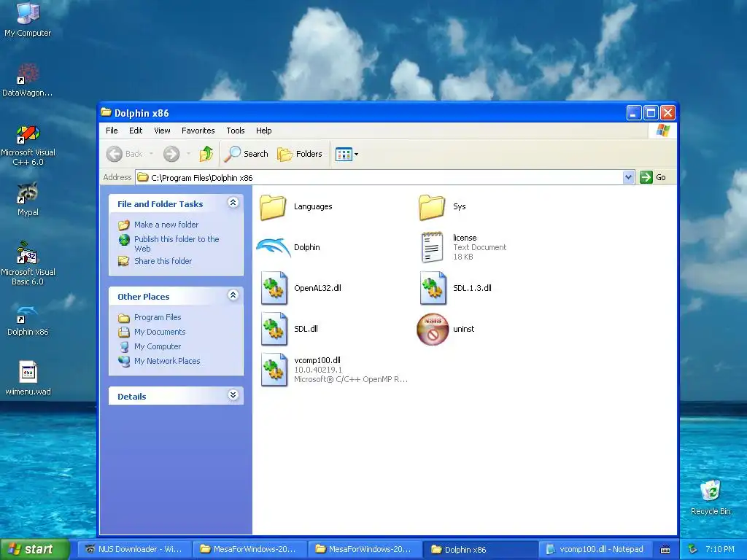The image size is (747, 560).
Task: Click the Go button
Action: (653, 178)
